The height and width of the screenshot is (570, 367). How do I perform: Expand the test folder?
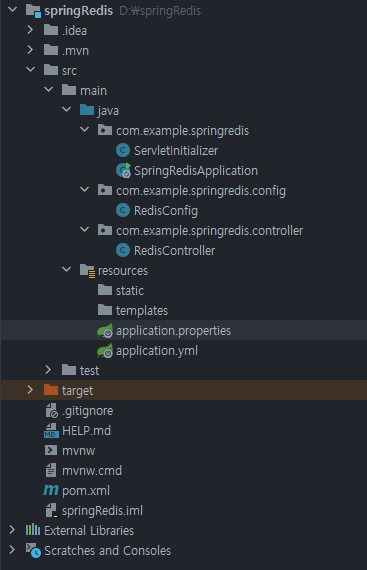pos(48,369)
